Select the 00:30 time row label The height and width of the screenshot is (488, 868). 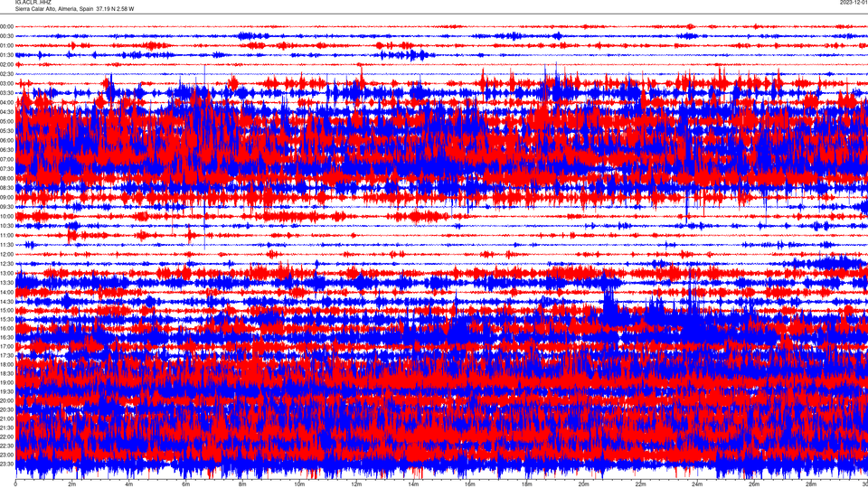point(6,36)
